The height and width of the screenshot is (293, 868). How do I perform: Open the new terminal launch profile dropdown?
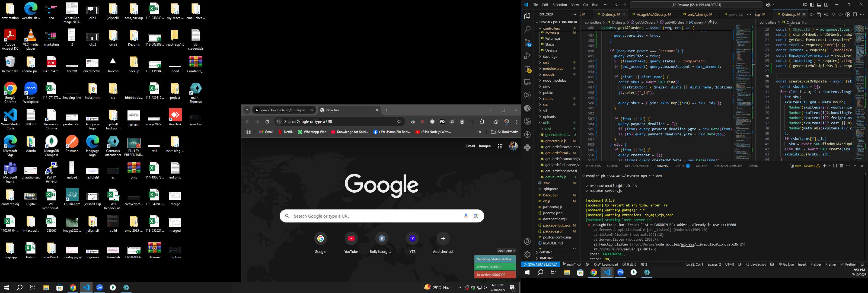point(829,166)
